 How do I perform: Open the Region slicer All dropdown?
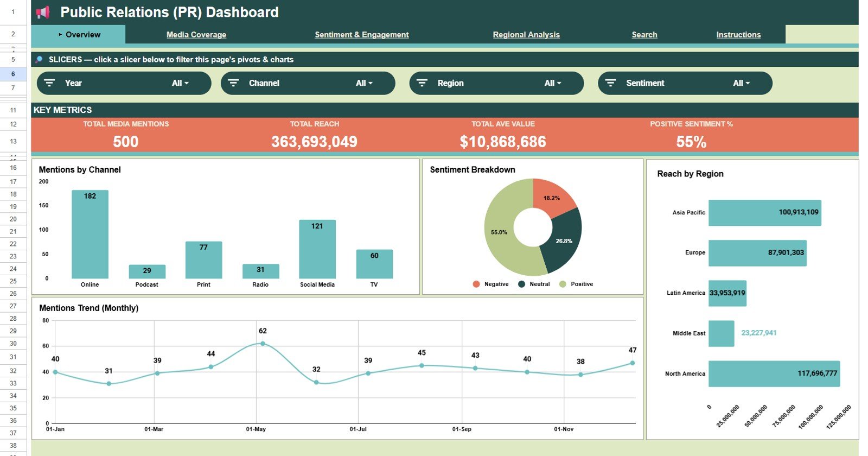click(553, 83)
